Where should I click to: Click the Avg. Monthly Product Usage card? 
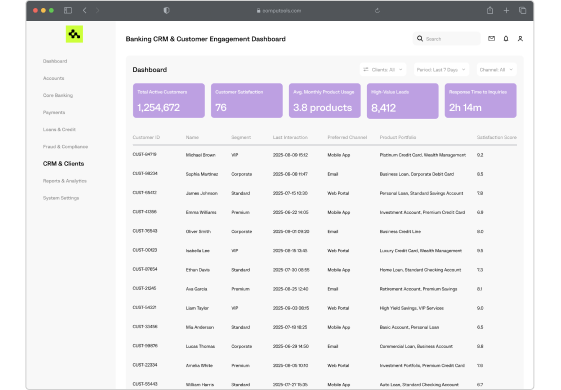(x=325, y=101)
